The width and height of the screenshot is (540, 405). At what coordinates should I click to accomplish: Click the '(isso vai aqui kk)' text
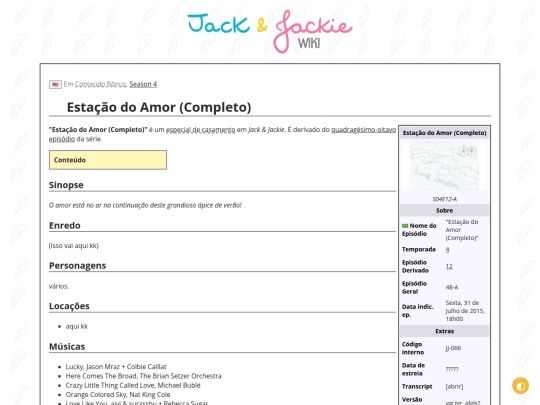[74, 246]
